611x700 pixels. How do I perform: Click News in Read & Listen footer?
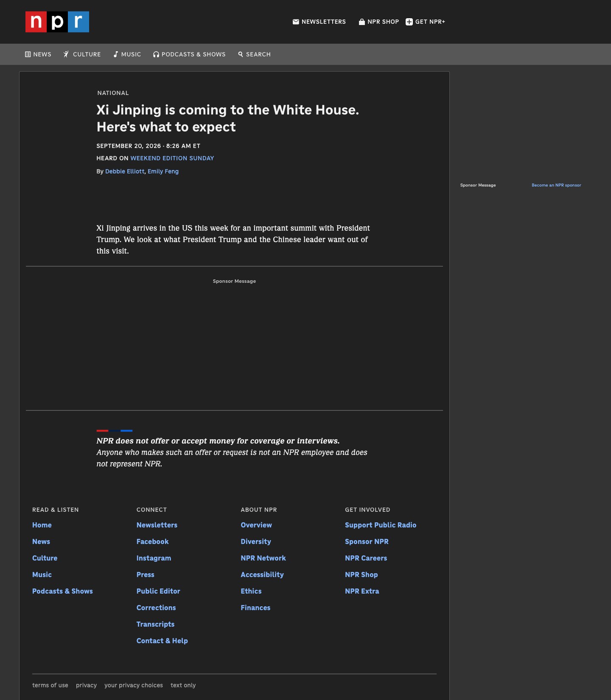[x=41, y=541]
